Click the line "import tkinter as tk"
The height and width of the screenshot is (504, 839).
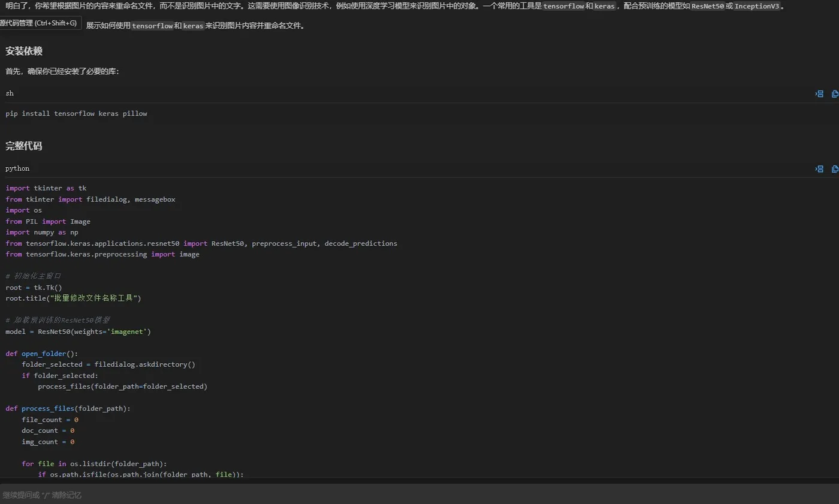[46, 188]
